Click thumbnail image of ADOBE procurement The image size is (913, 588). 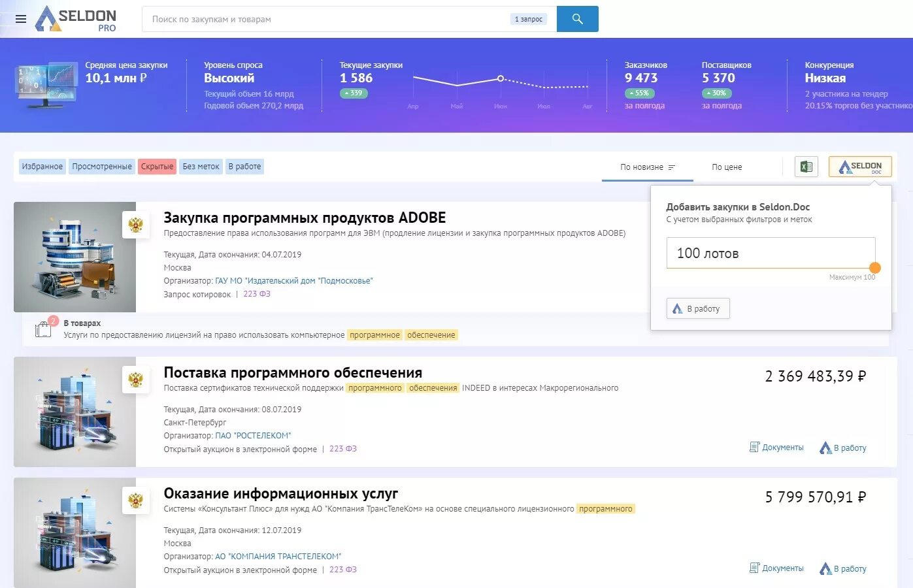(x=75, y=257)
